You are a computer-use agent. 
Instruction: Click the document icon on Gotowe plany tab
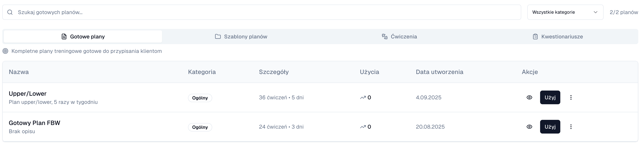click(x=64, y=36)
